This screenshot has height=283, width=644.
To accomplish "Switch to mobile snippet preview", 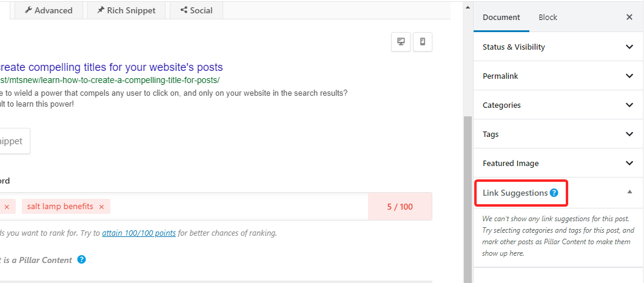I will (x=423, y=42).
